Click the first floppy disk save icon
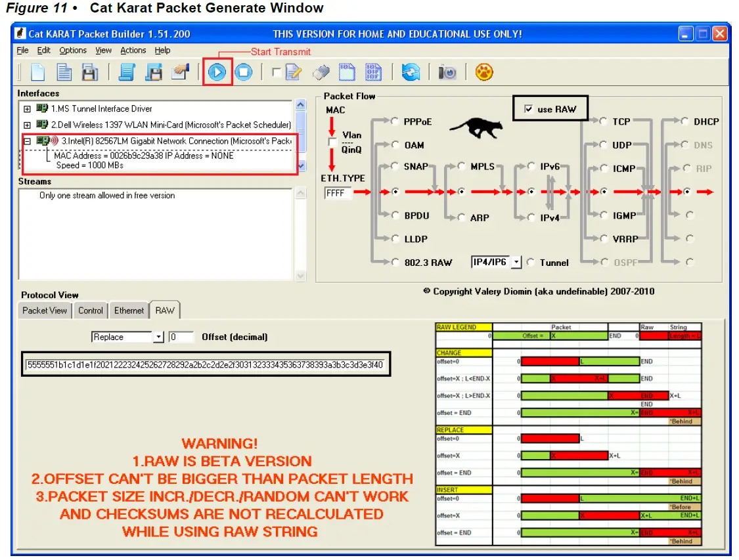The image size is (739, 560). pyautogui.click(x=89, y=72)
